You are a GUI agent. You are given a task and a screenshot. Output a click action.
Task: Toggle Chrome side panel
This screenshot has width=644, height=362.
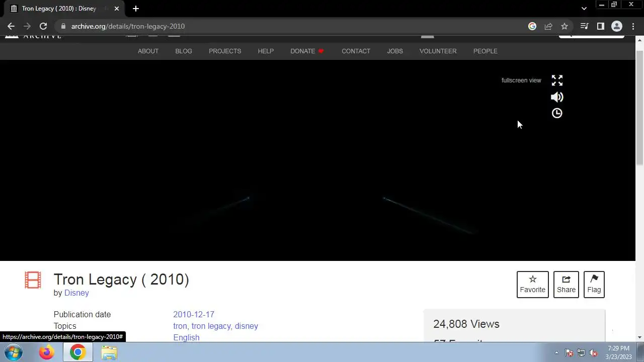(600, 26)
